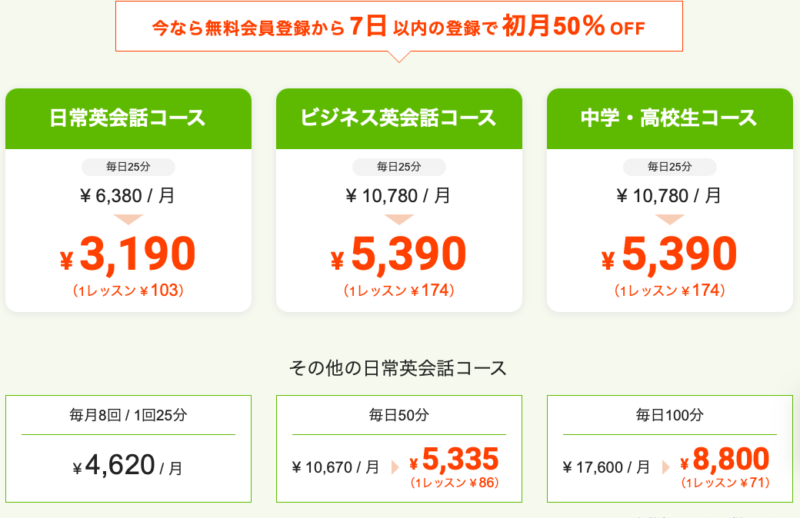Open the 日常英会話コース card header
Image resolution: width=800 pixels, height=518 pixels.
click(128, 119)
